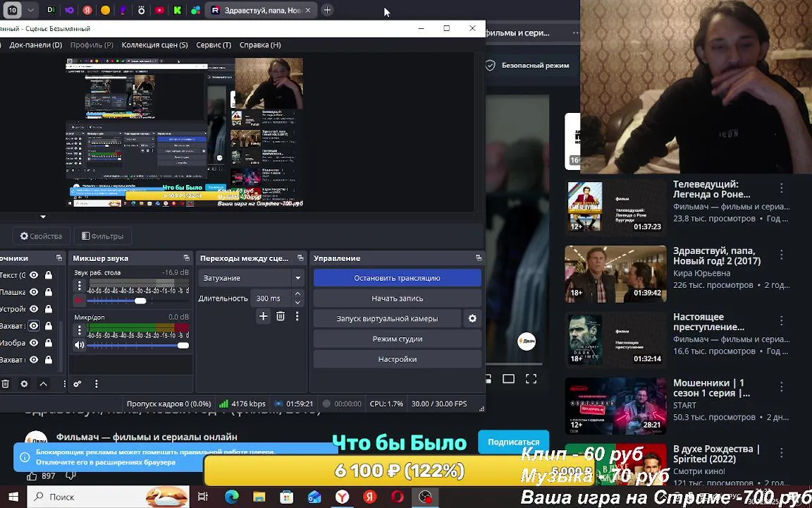Open the Справка (H) menu

(261, 45)
